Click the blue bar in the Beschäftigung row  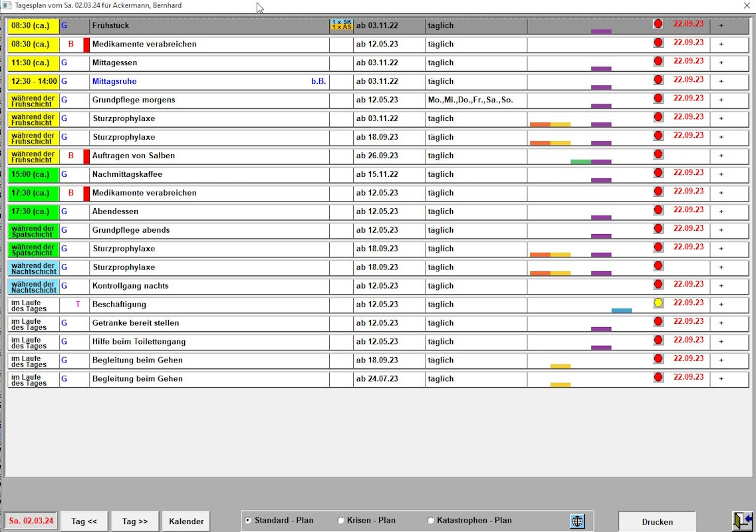click(622, 311)
